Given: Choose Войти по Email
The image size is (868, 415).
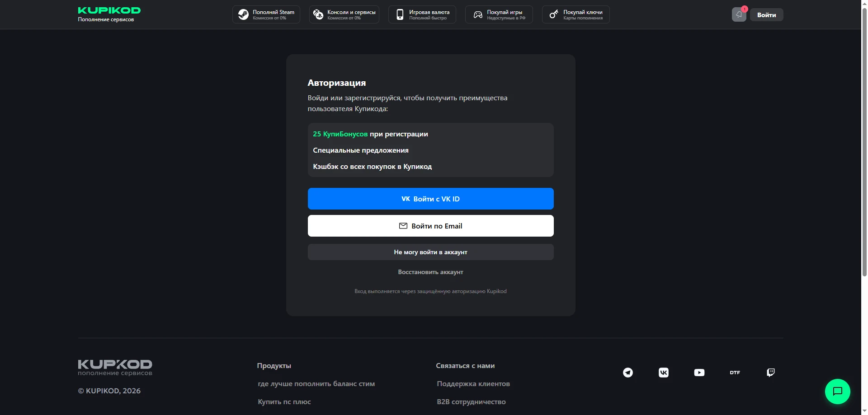Looking at the screenshot, I should tap(431, 226).
